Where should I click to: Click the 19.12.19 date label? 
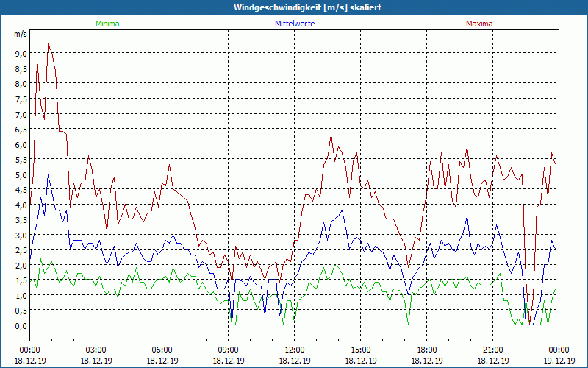tap(559, 361)
